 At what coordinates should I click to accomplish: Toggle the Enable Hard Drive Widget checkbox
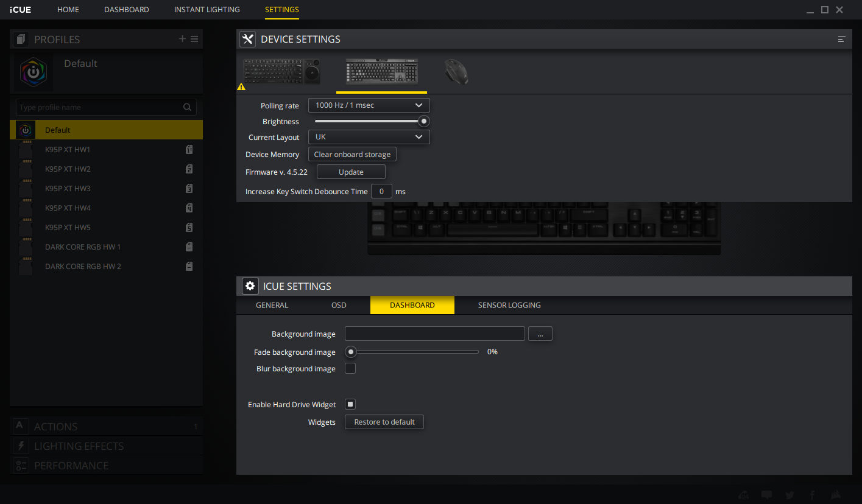(x=350, y=404)
